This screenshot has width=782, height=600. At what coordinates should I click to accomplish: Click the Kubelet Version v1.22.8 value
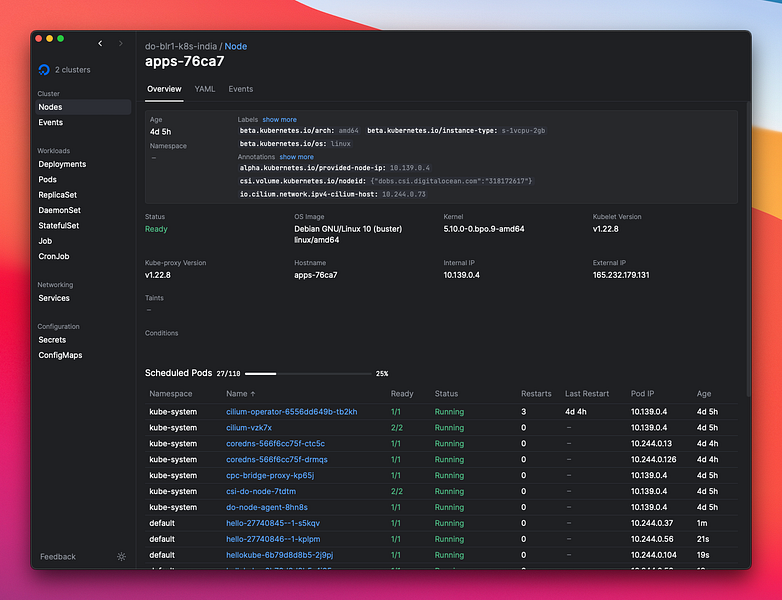tap(605, 229)
